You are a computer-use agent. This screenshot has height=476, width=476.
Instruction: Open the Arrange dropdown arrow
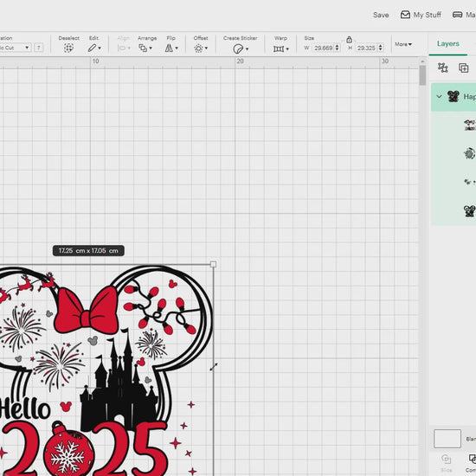click(x=151, y=48)
